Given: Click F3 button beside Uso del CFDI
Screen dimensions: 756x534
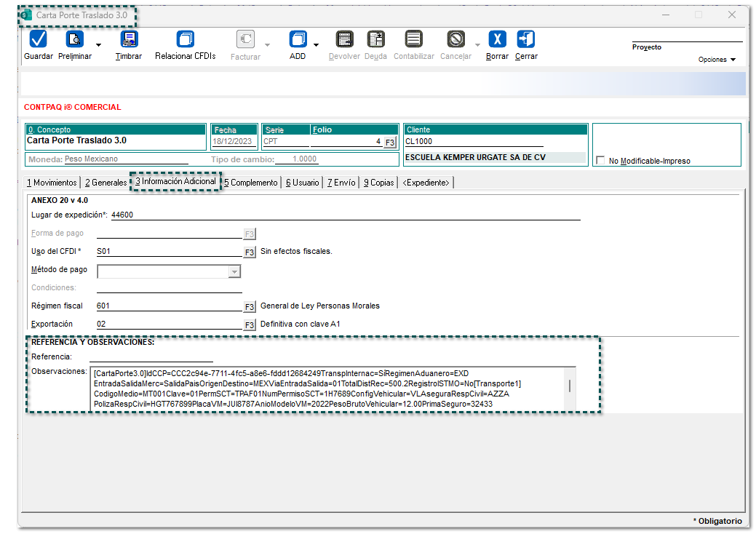Looking at the screenshot, I should 250,252.
